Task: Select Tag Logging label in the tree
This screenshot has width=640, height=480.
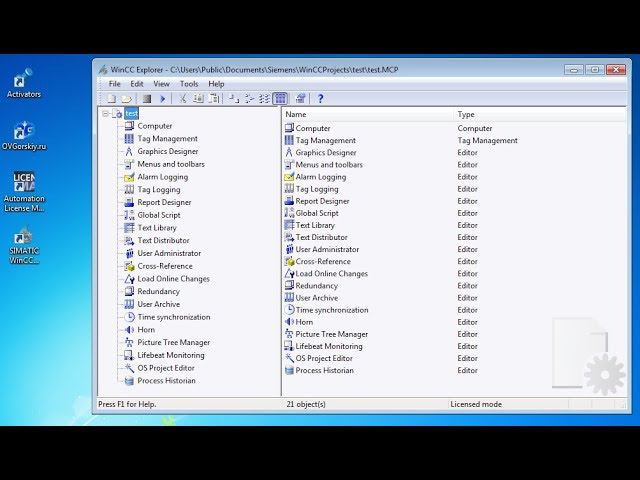Action: pos(159,189)
